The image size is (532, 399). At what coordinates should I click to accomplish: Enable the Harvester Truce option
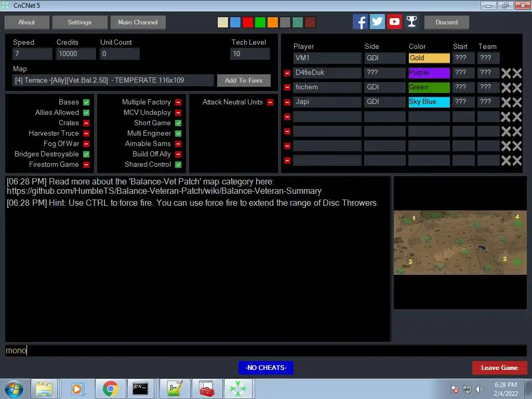(86, 134)
